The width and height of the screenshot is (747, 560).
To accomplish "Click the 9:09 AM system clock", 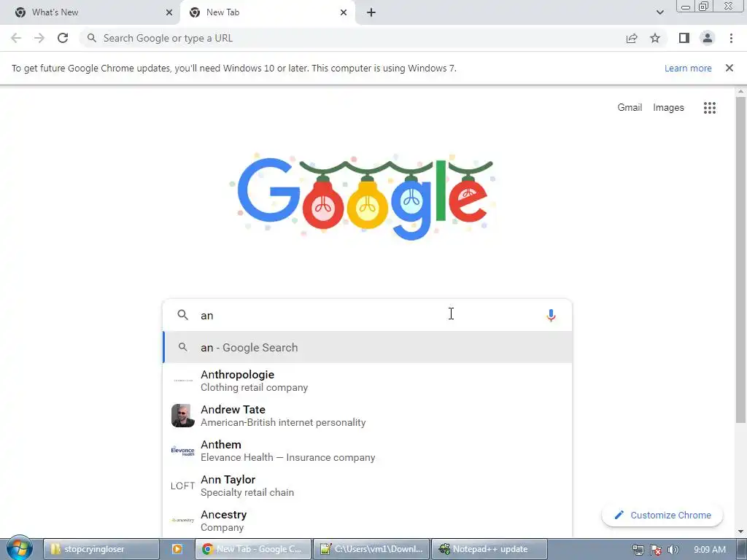I will coord(710,550).
